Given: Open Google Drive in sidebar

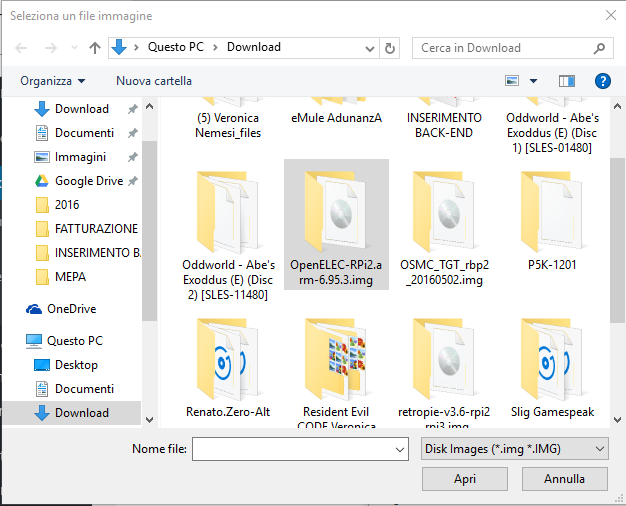Looking at the screenshot, I should point(89,181).
